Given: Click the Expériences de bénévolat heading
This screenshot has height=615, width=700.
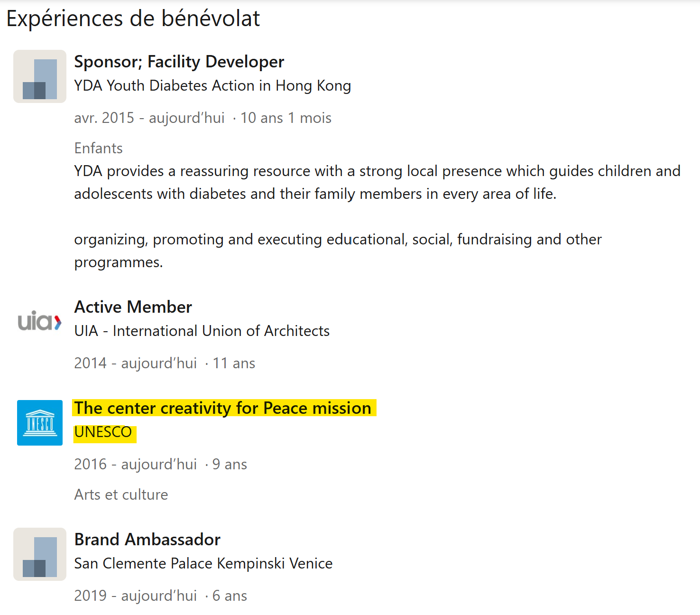Looking at the screenshot, I should (x=133, y=19).
